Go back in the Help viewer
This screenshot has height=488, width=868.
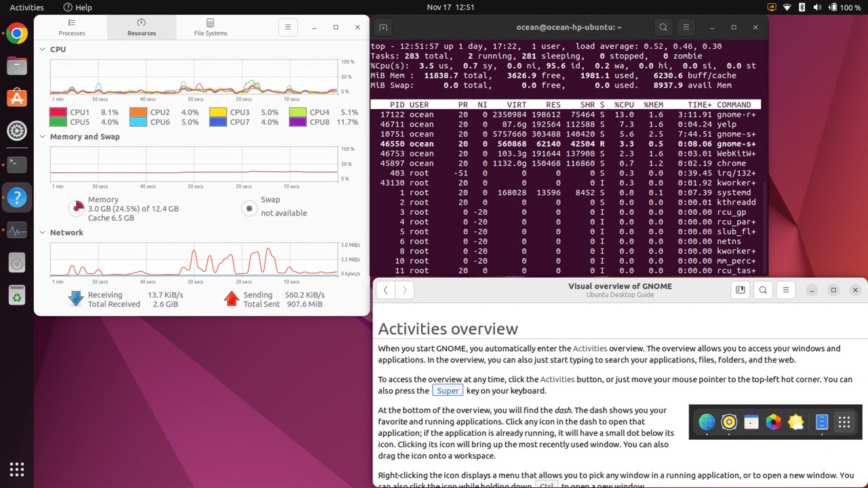pyautogui.click(x=385, y=290)
